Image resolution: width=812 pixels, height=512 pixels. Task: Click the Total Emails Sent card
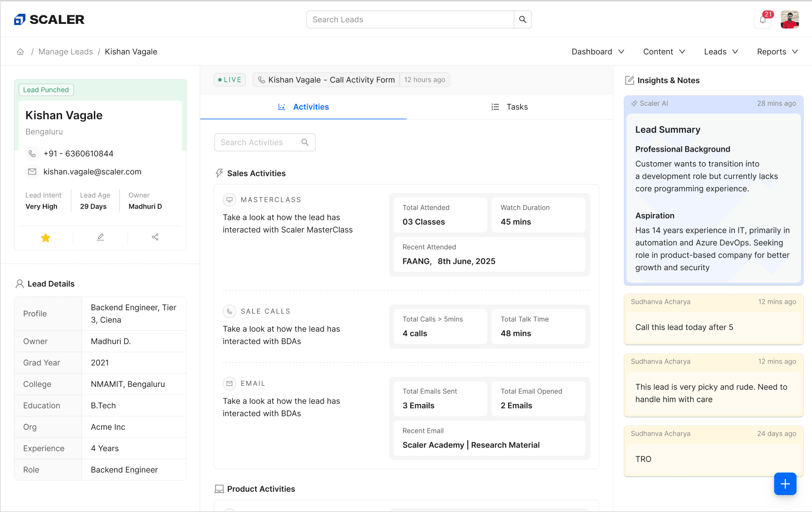[440, 398]
